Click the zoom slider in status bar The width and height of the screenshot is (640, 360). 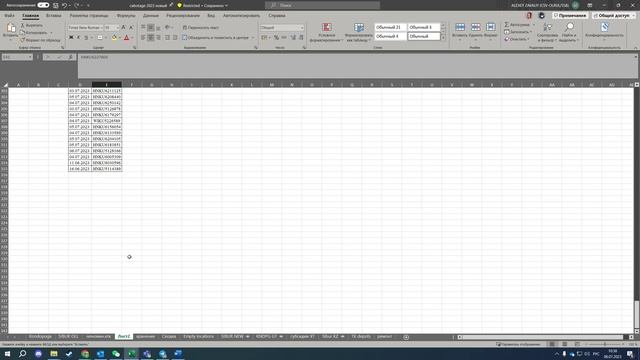point(604,344)
